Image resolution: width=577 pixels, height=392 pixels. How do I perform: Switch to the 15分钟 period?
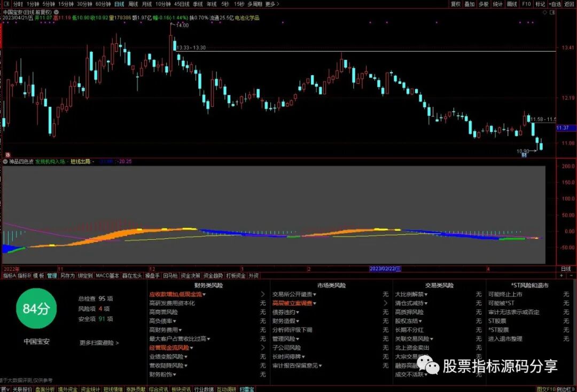click(66, 4)
